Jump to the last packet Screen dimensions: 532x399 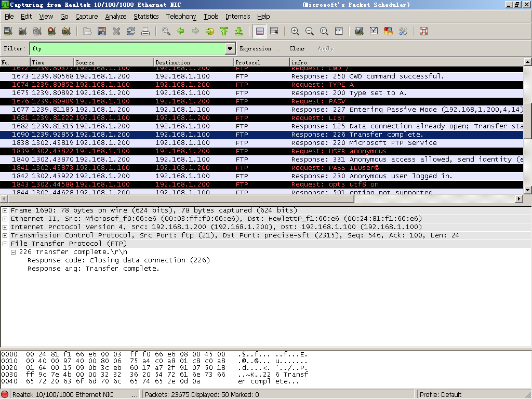[239, 31]
